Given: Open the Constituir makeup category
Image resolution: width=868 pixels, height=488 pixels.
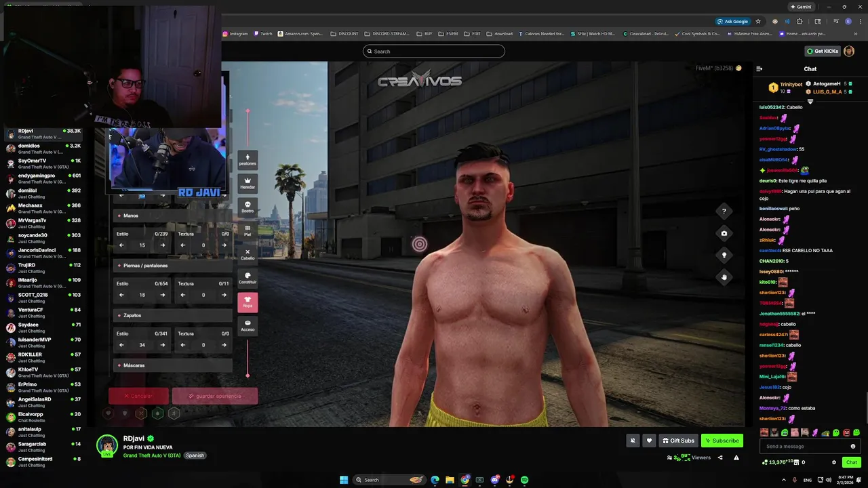Looking at the screenshot, I should [248, 279].
